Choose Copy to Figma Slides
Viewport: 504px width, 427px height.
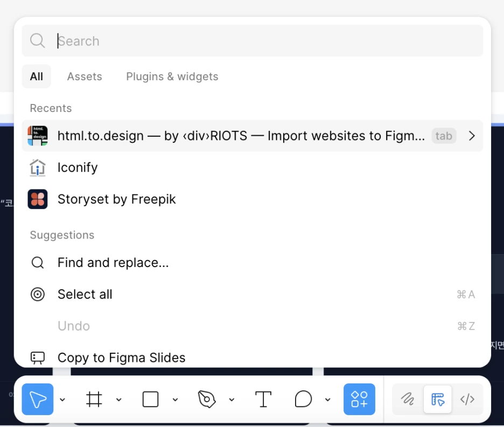253,358
